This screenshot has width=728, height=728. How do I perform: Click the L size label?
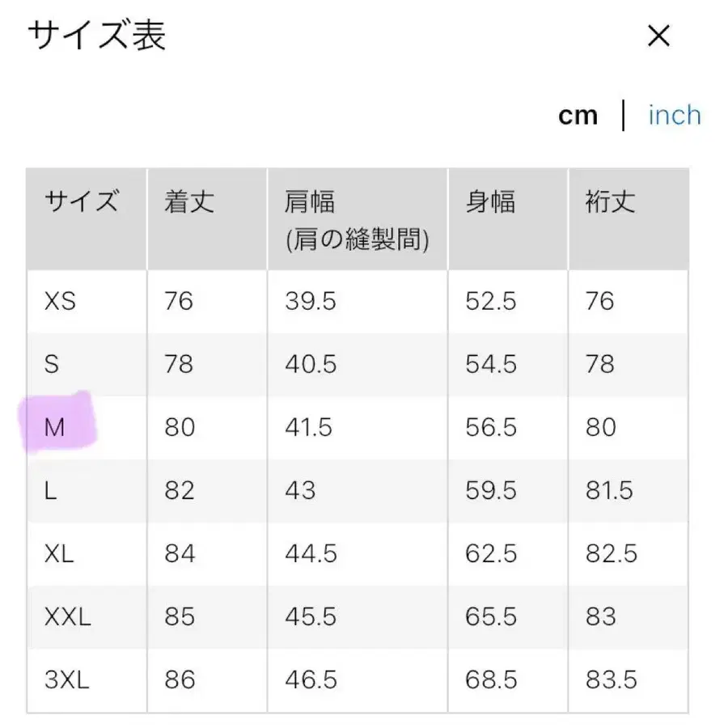[49, 490]
